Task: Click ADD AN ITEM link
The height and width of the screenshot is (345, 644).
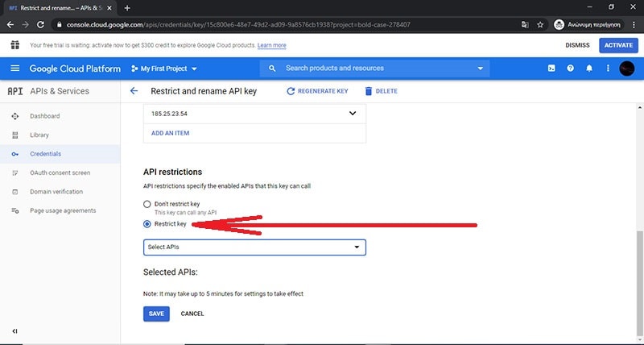Action: pos(170,133)
